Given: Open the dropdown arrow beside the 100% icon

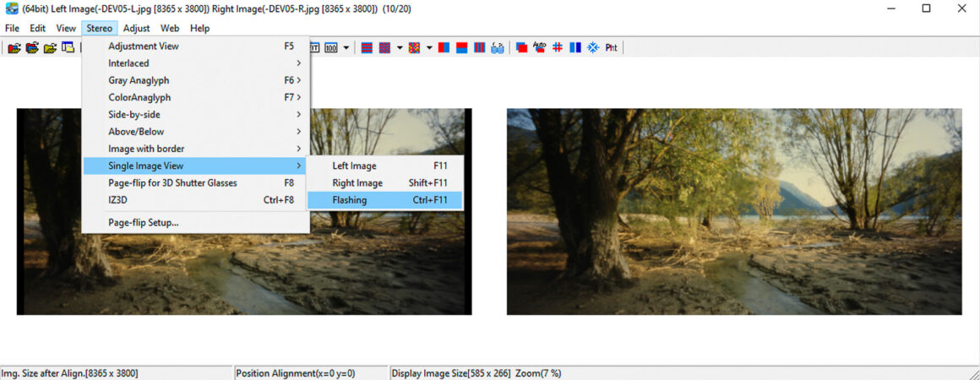Looking at the screenshot, I should (x=346, y=48).
